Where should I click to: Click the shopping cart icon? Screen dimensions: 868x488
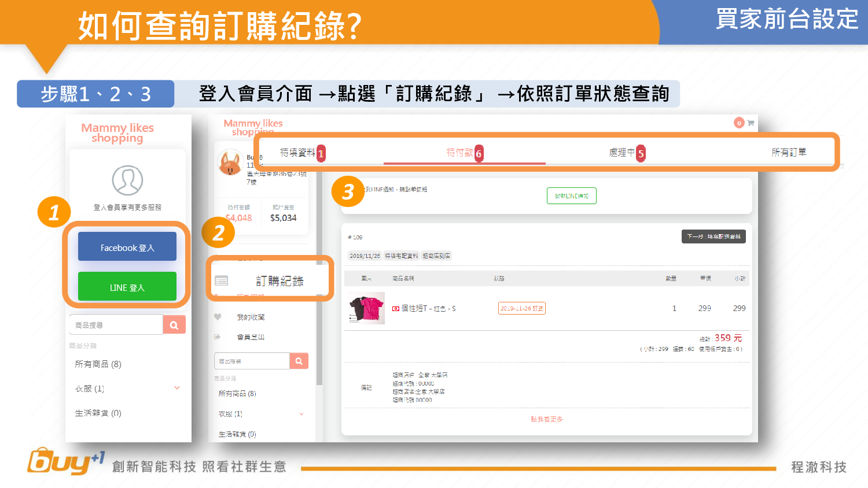tap(751, 123)
